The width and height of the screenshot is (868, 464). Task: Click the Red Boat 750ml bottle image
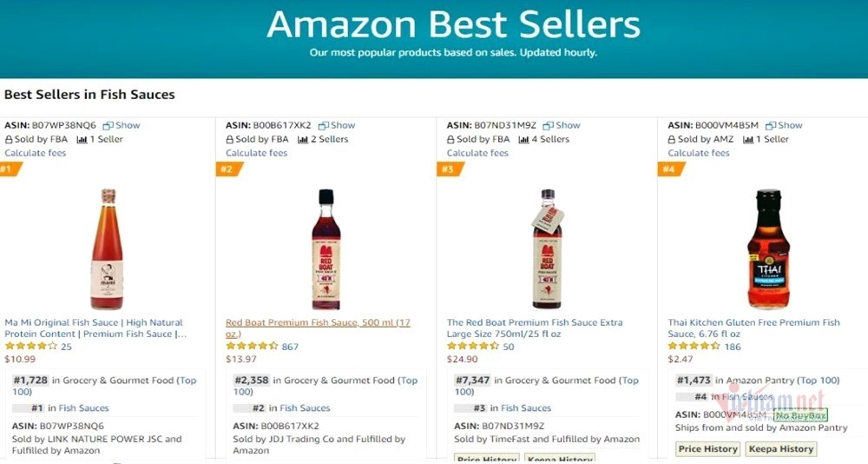pyautogui.click(x=547, y=249)
